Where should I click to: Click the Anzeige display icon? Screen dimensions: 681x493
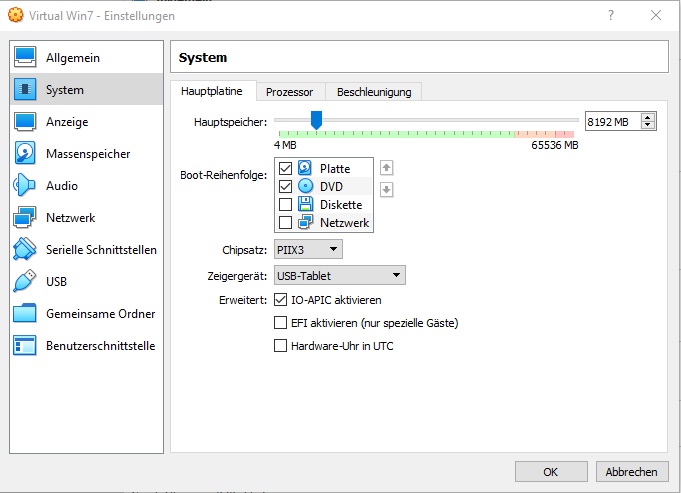tap(25, 122)
